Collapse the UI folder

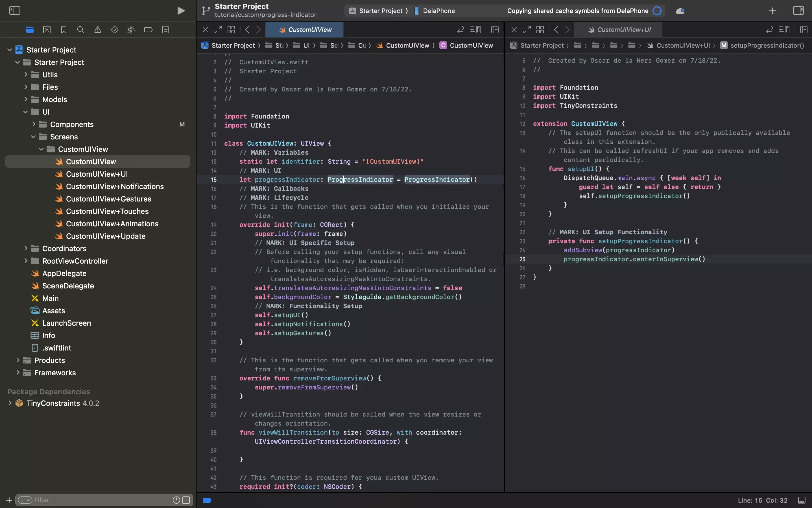(x=25, y=112)
